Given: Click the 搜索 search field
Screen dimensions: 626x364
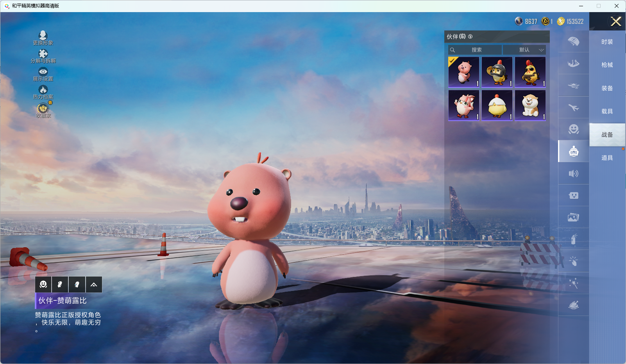Looking at the screenshot, I should (x=476, y=50).
